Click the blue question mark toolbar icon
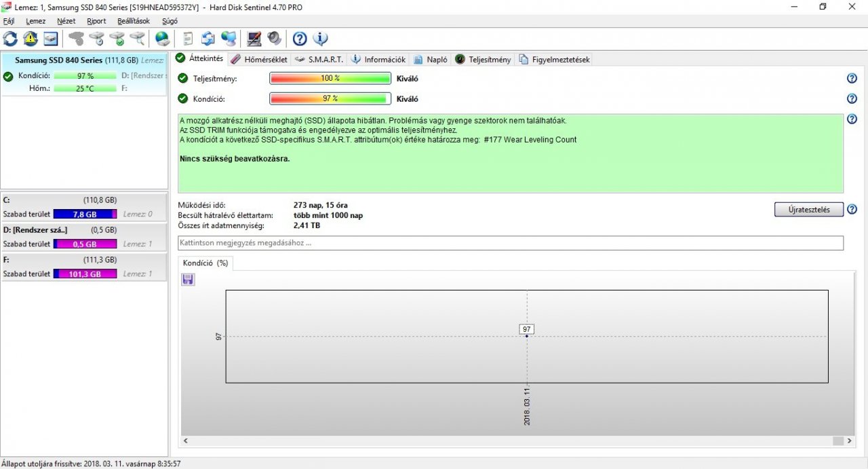Viewport: 868px width, 469px height. coord(300,38)
